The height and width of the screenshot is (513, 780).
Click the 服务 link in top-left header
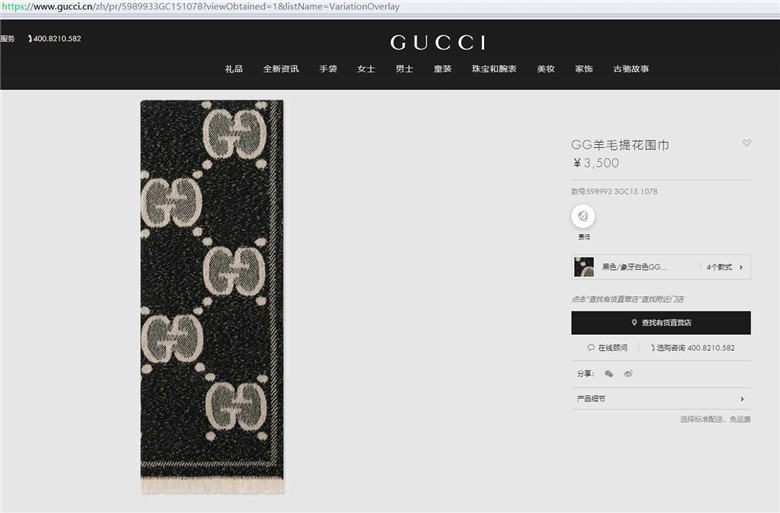pos(7,38)
